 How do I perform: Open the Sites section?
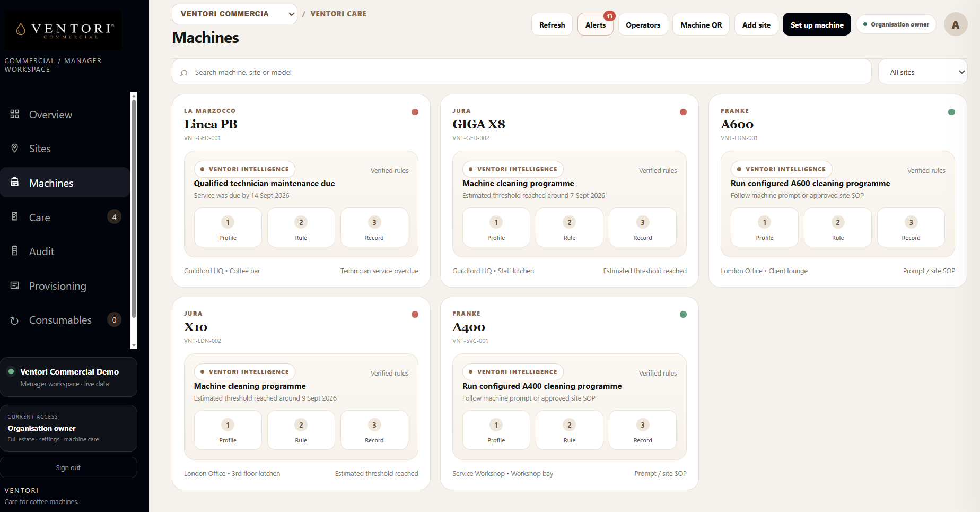coord(65,149)
